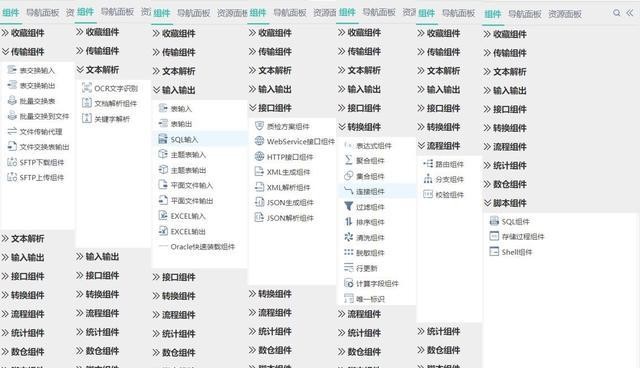The image size is (640, 368).
Task: Select the highlighted 连接组件 join component
Action: 376,191
